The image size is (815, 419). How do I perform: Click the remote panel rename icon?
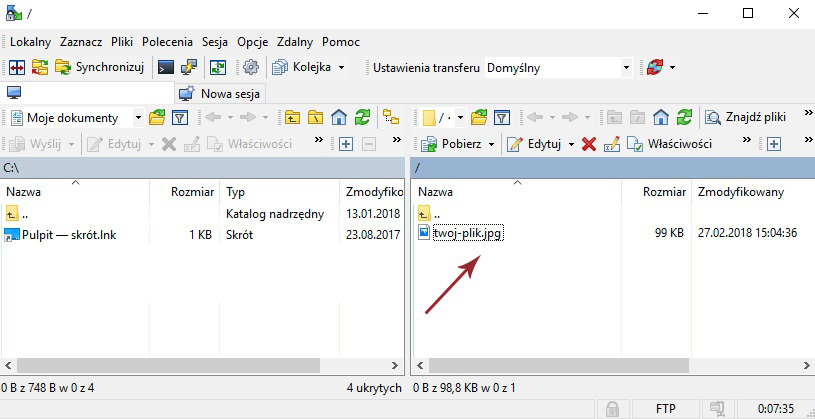point(611,144)
